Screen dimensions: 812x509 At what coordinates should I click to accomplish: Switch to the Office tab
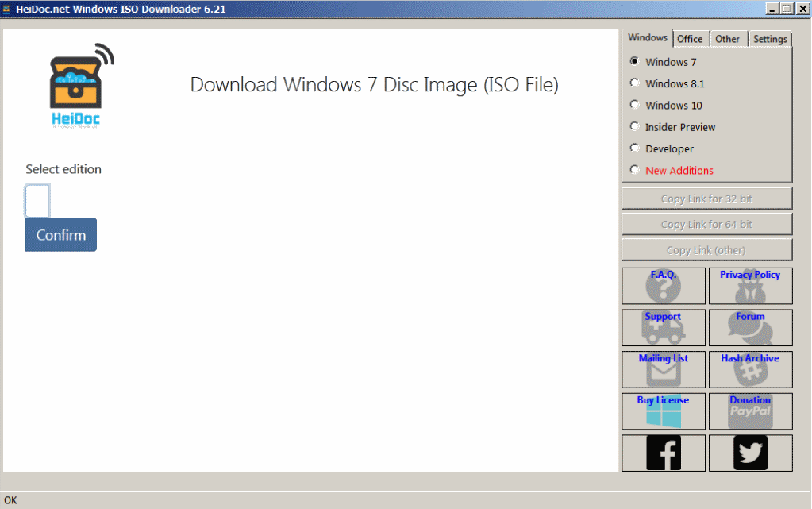(x=690, y=39)
